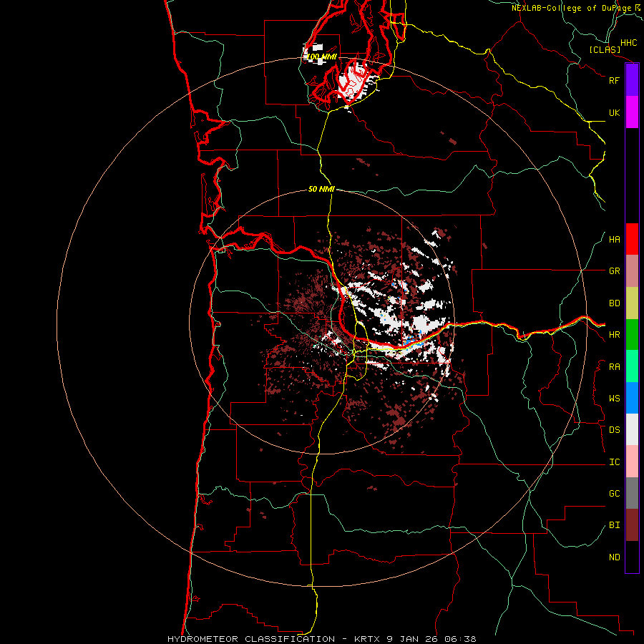Click the IC legend label text
The height and width of the screenshot is (644, 644).
click(615, 462)
